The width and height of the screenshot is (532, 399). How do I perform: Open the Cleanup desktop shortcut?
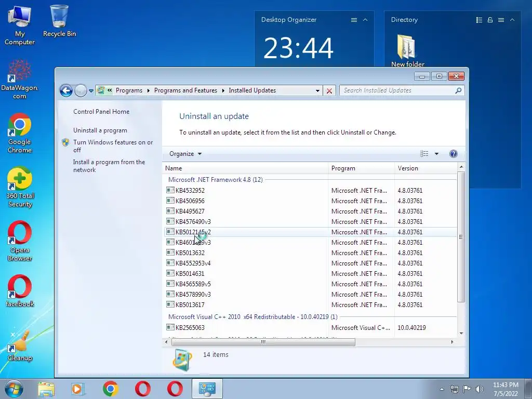[x=20, y=345]
